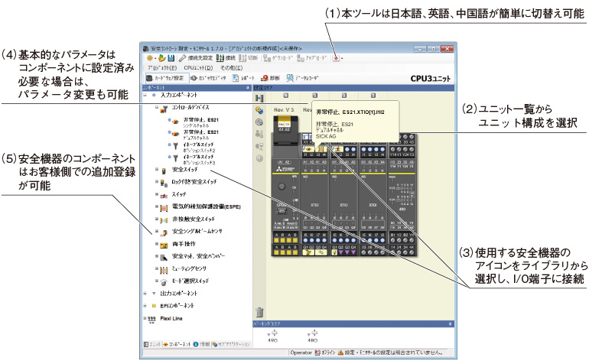This screenshot has width=589, height=364.
Task: Click the trash can icon in configuration area
Action: point(259,311)
